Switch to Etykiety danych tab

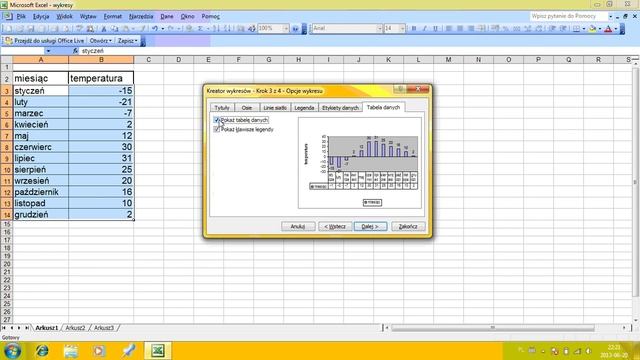[x=340, y=107]
